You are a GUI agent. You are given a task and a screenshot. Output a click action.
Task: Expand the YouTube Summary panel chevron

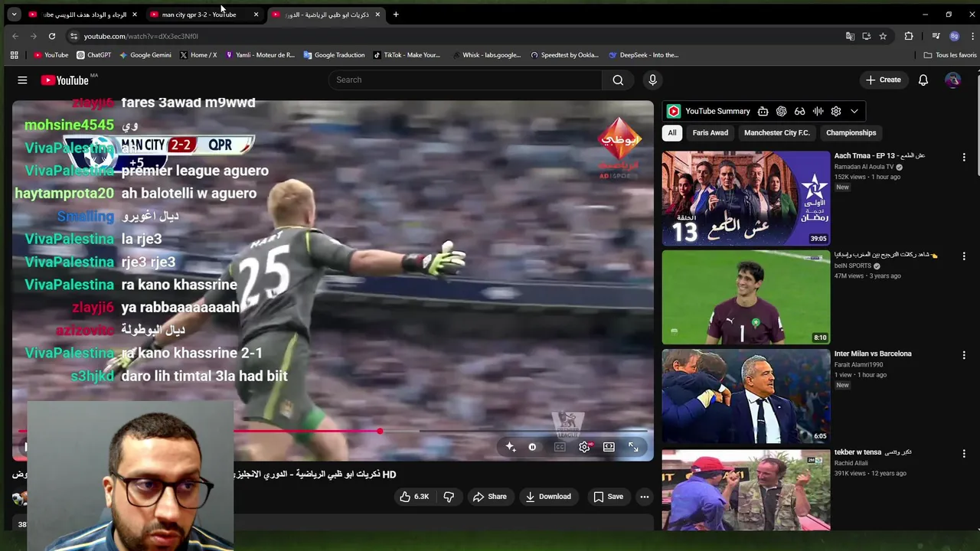(854, 111)
